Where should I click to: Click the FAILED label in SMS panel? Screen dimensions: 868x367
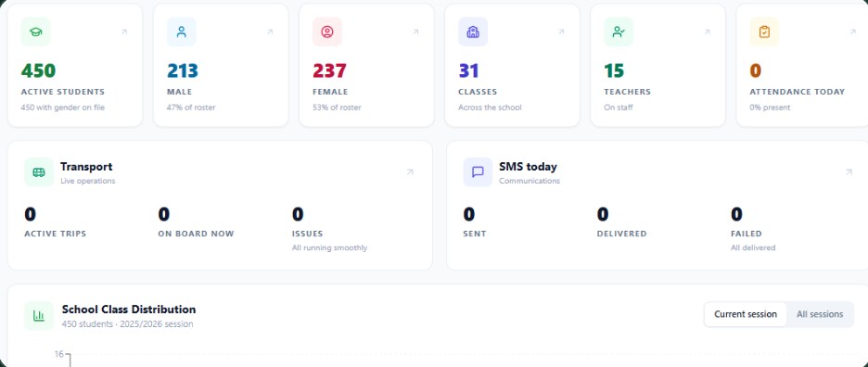coord(747,234)
